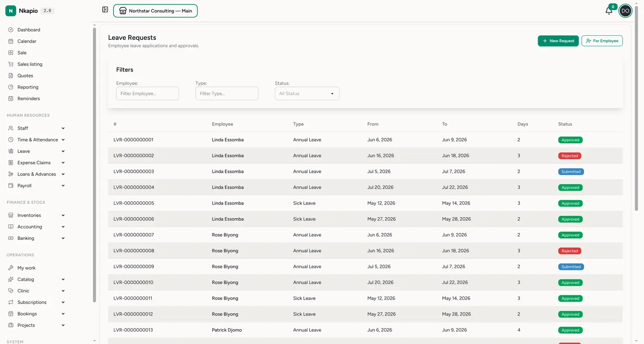Screen dimensions: 644x344
Task: Toggle the sidebar panel icon
Action: tap(105, 10)
